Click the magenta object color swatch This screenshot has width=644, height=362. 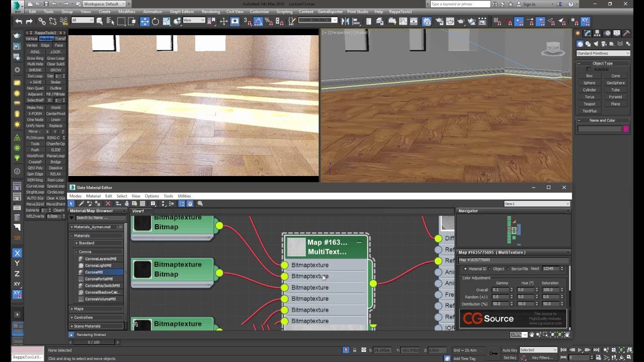click(x=625, y=129)
